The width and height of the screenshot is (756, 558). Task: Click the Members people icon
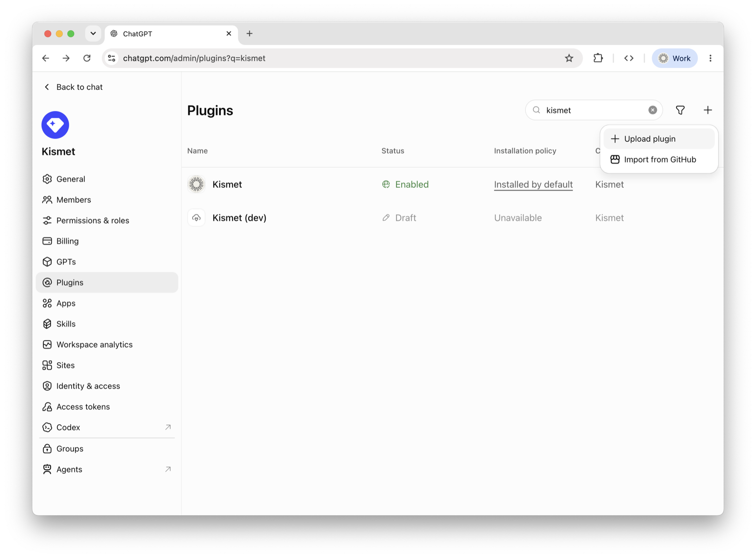47,200
